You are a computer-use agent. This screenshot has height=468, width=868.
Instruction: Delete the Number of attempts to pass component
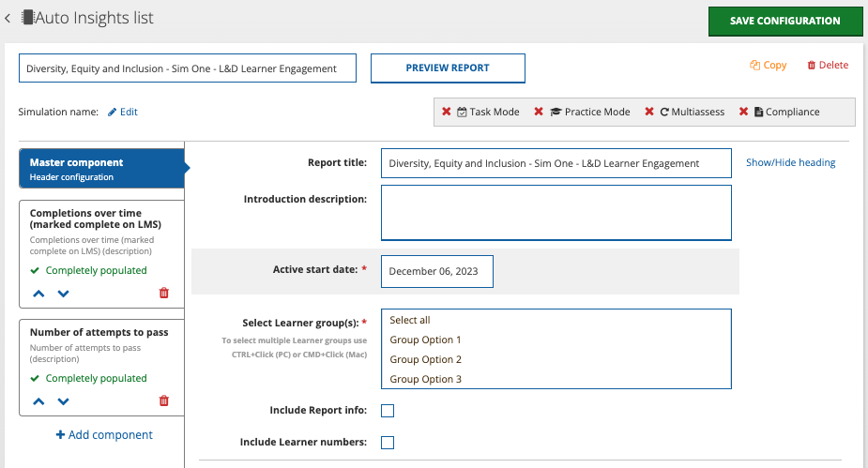tap(164, 400)
